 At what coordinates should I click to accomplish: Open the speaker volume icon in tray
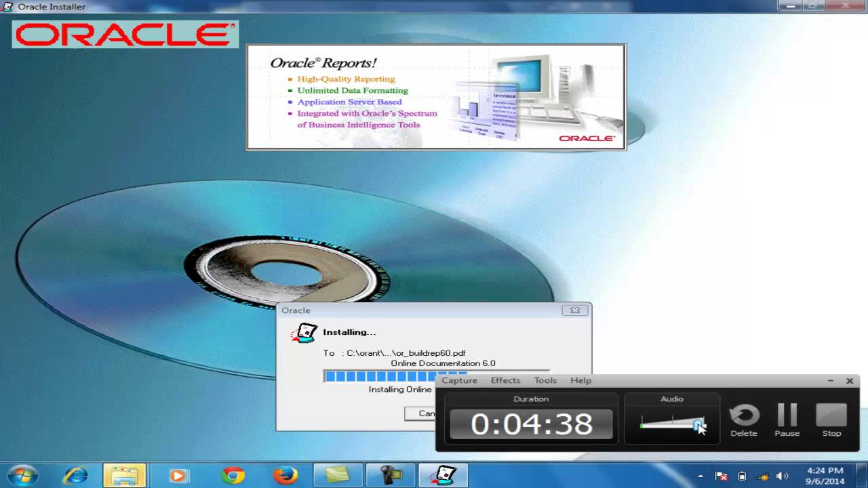point(783,476)
